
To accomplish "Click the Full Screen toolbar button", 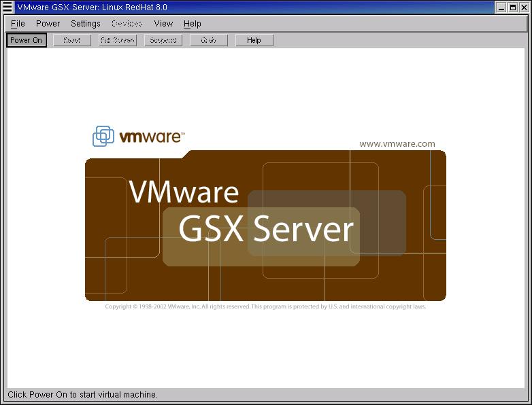I will [x=118, y=40].
